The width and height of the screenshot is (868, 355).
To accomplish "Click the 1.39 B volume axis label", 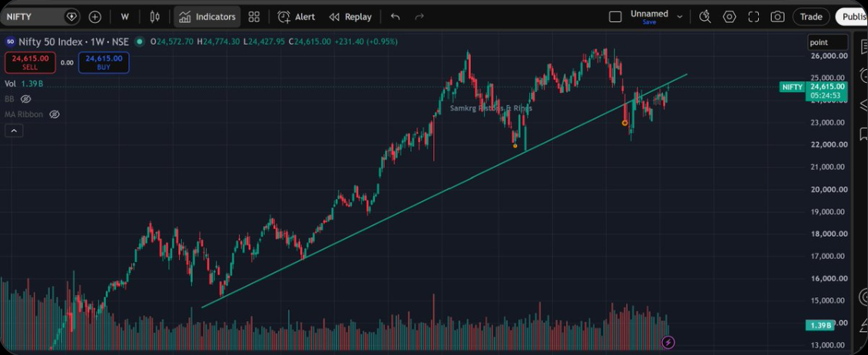I will pyautogui.click(x=820, y=325).
